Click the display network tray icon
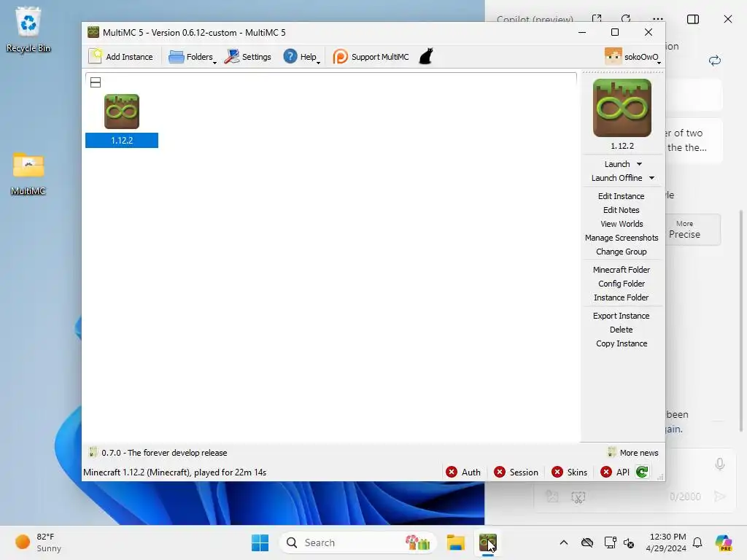The image size is (747, 560). (x=611, y=542)
